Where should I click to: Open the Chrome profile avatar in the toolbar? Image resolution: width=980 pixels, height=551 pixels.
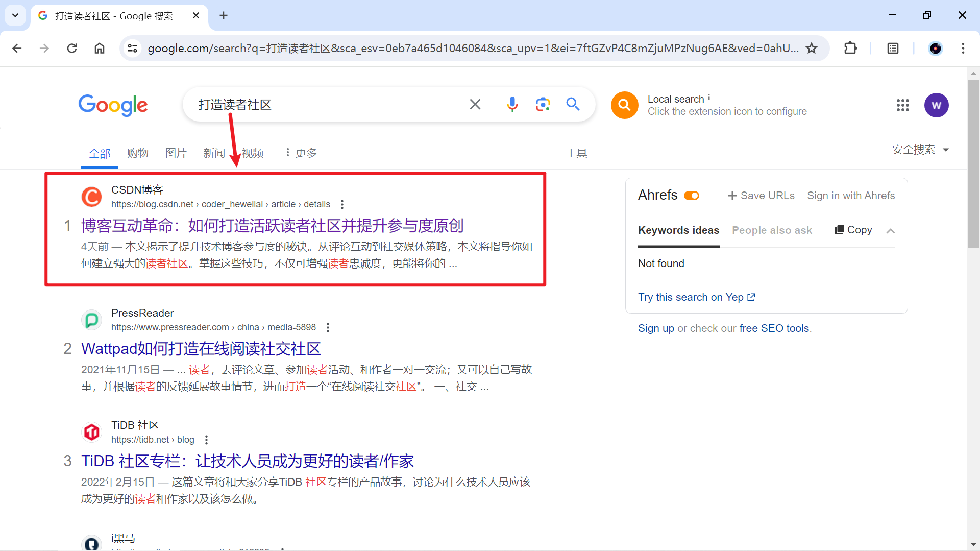[x=936, y=48]
